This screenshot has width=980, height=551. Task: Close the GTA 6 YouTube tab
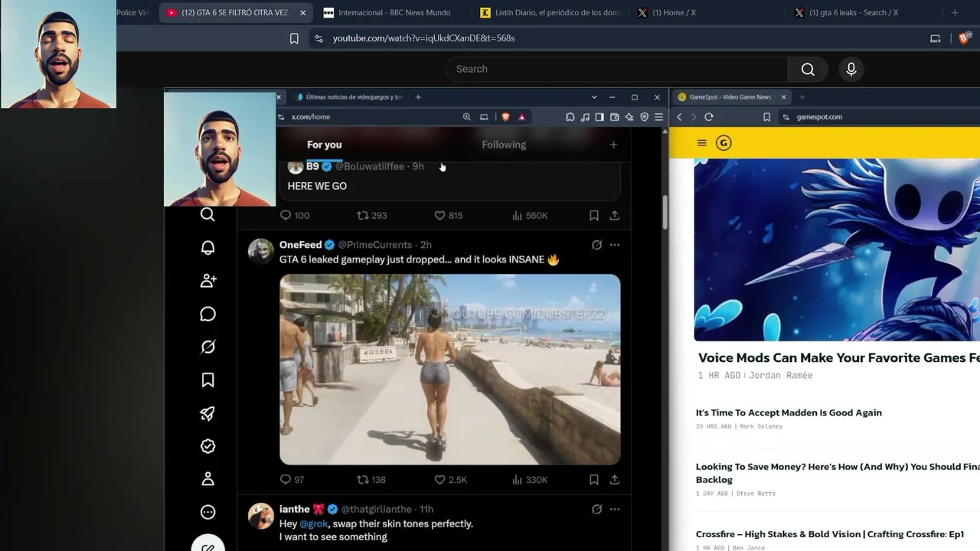click(302, 13)
